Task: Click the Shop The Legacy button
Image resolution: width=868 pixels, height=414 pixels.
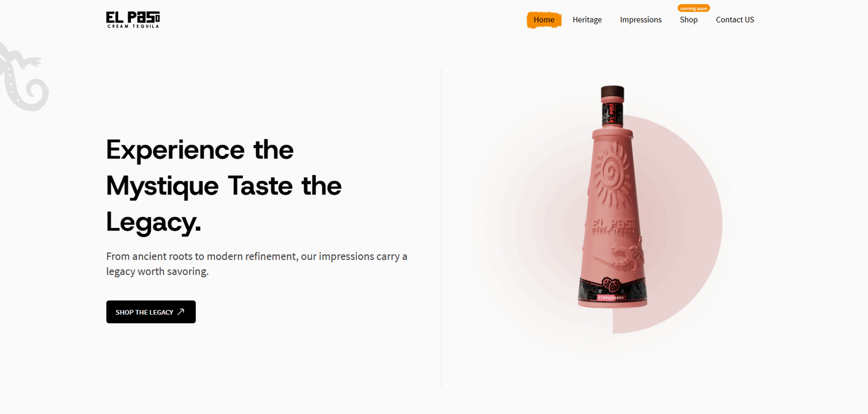Action: tap(151, 312)
